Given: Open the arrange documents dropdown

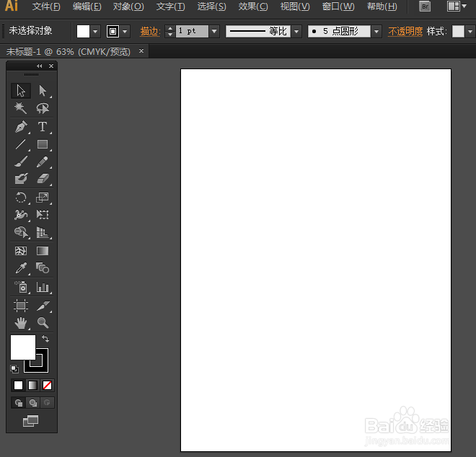Looking at the screenshot, I should point(457,6).
